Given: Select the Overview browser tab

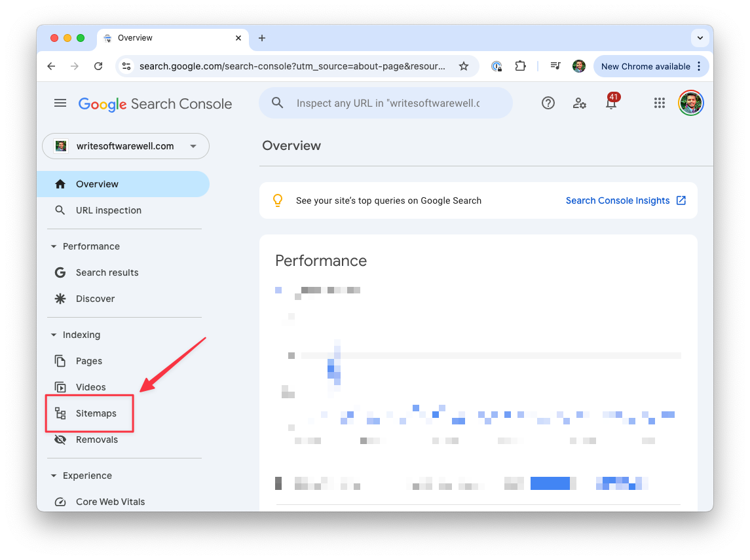Looking at the screenshot, I should tap(173, 38).
